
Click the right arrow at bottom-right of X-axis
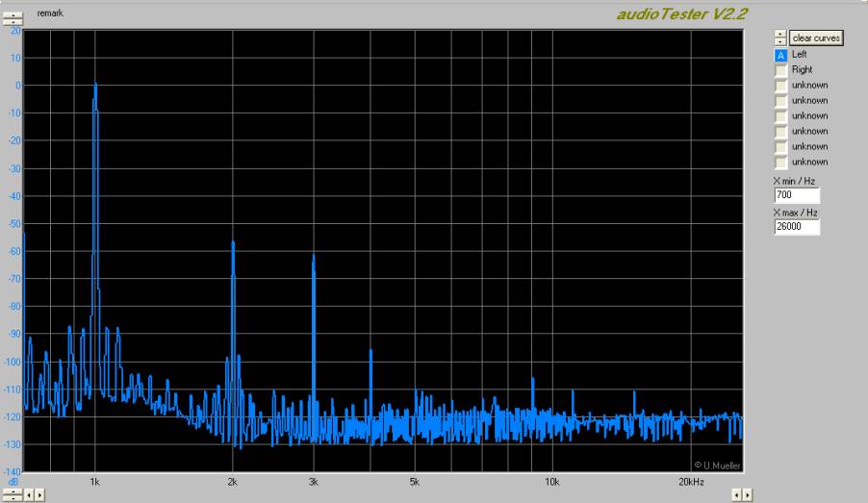pyautogui.click(x=747, y=494)
